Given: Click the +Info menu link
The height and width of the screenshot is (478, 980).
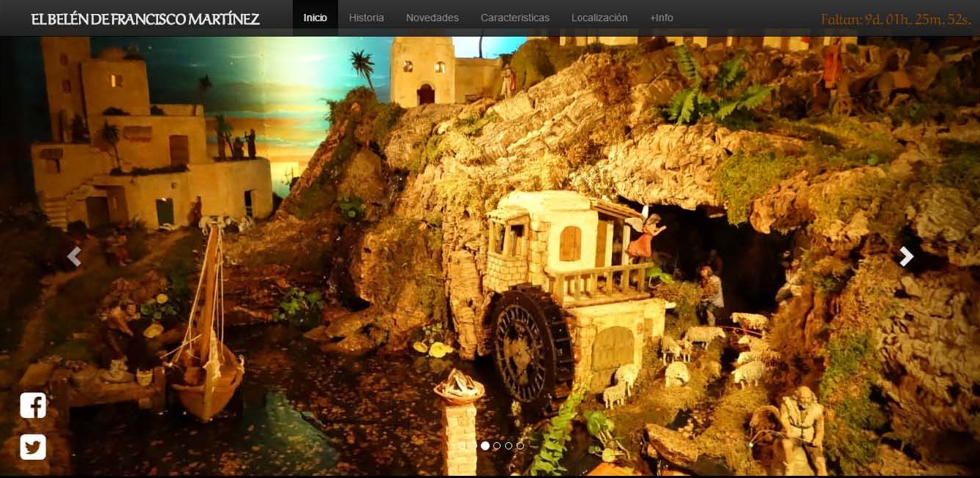Looking at the screenshot, I should [x=661, y=18].
